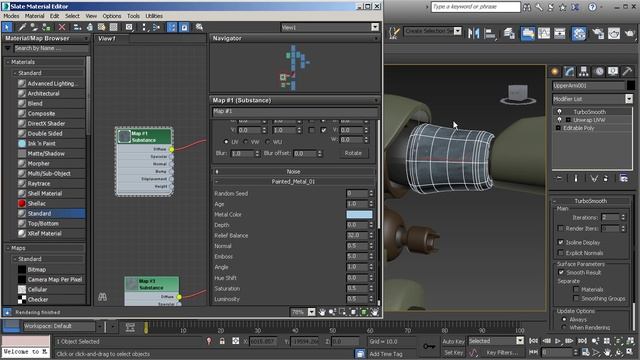Click the selection lock padlock icon

222,341
